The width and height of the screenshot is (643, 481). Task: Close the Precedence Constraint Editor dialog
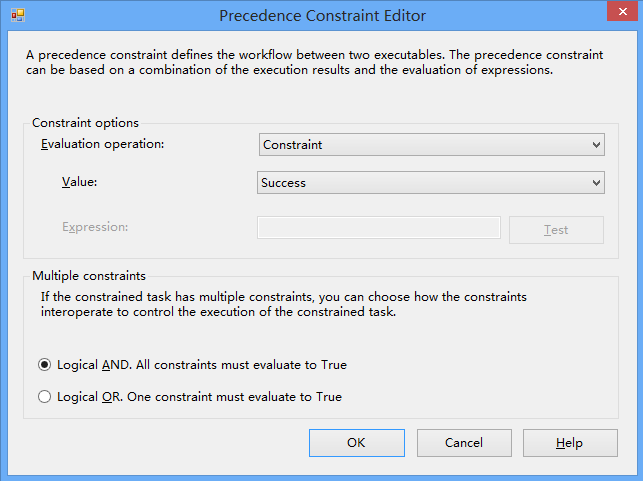point(619,16)
